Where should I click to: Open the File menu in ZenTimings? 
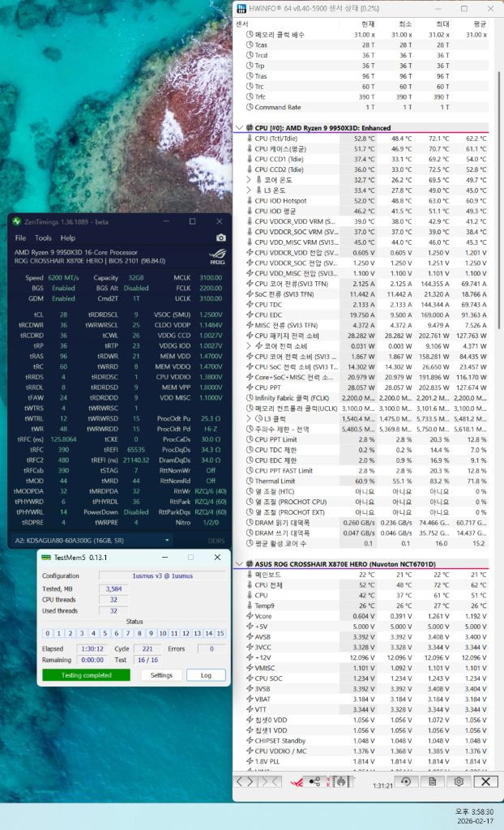(20, 238)
